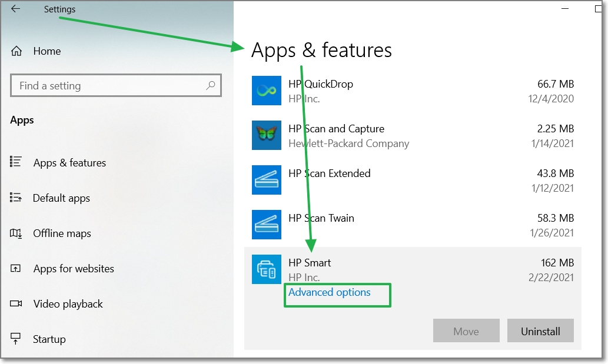Click the HP Smart app name
The height and width of the screenshot is (364, 608).
point(310,263)
